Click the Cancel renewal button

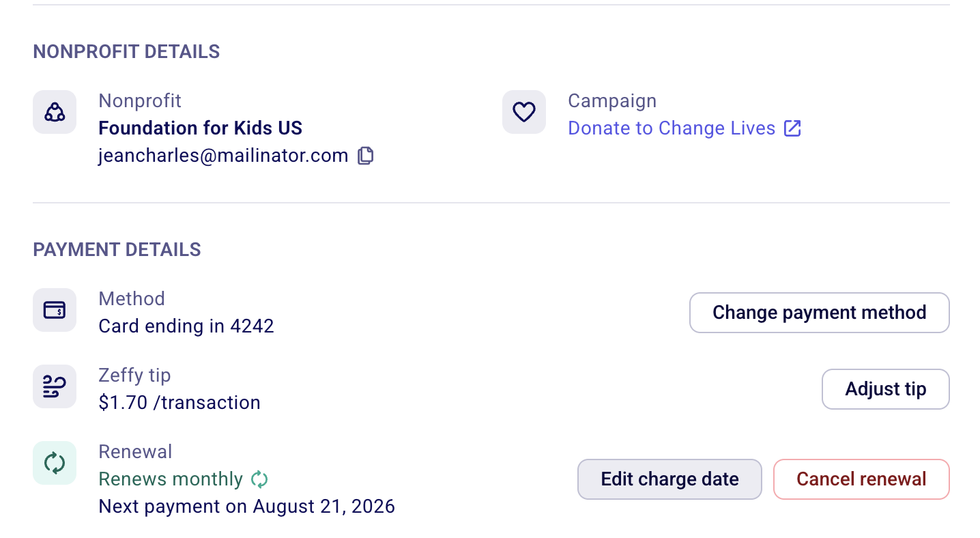pyautogui.click(x=861, y=479)
